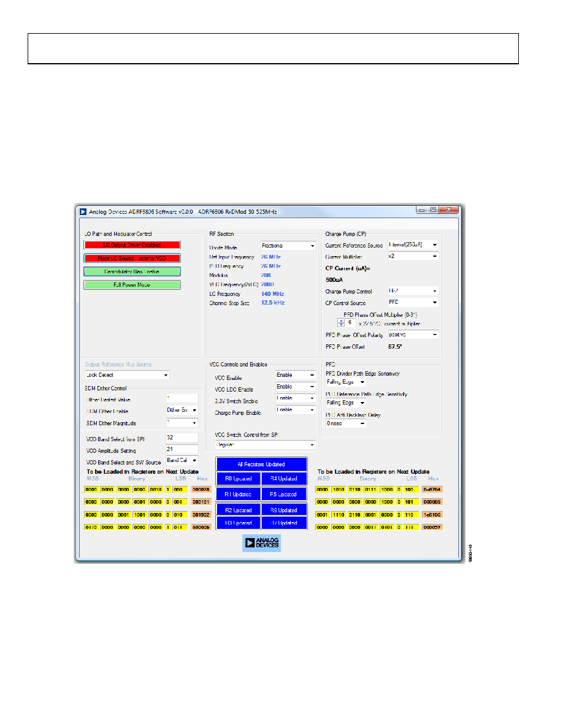Click the CP Current value 500uA

tap(334, 280)
